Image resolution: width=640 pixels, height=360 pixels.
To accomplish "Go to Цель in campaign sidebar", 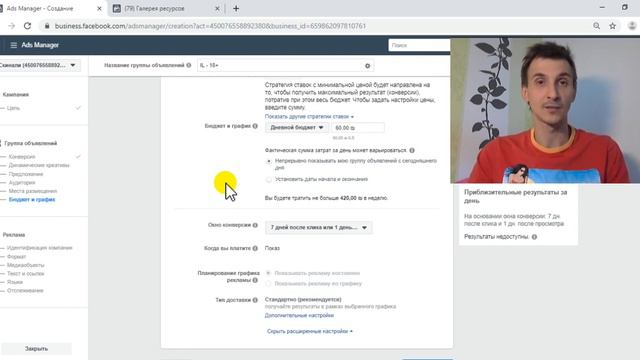I will (13, 108).
